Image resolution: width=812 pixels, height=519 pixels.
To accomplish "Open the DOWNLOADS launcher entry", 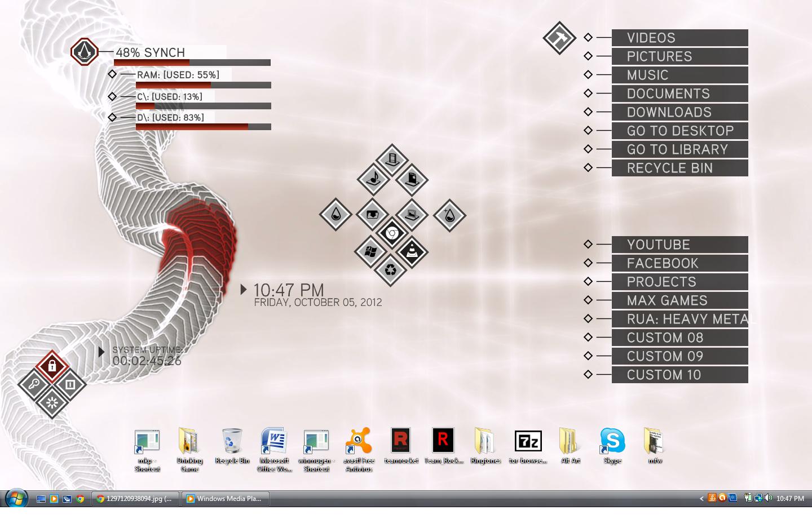I will pyautogui.click(x=679, y=112).
